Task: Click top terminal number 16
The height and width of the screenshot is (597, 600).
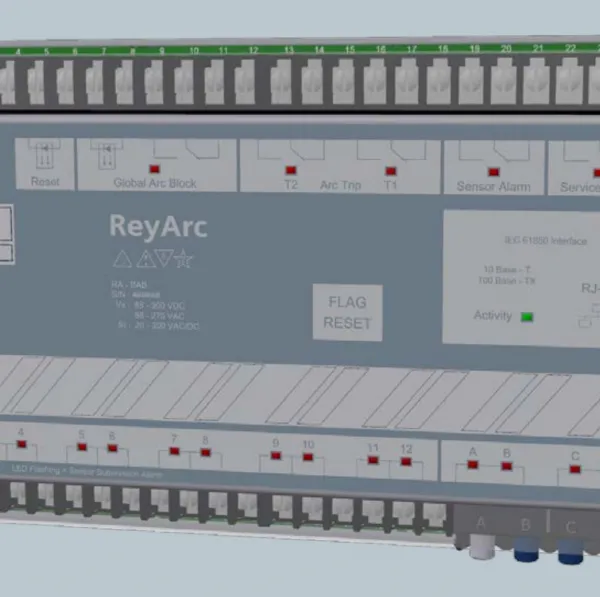Action: [381, 49]
